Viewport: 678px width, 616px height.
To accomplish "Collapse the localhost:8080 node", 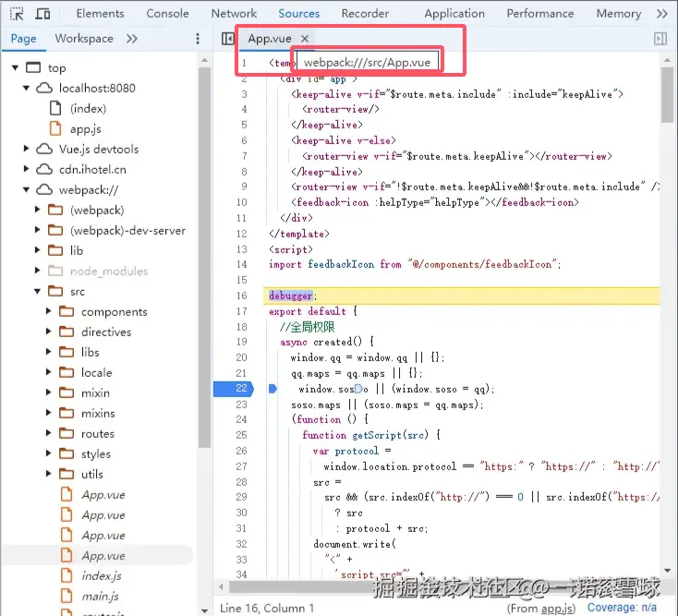I will pyautogui.click(x=27, y=88).
